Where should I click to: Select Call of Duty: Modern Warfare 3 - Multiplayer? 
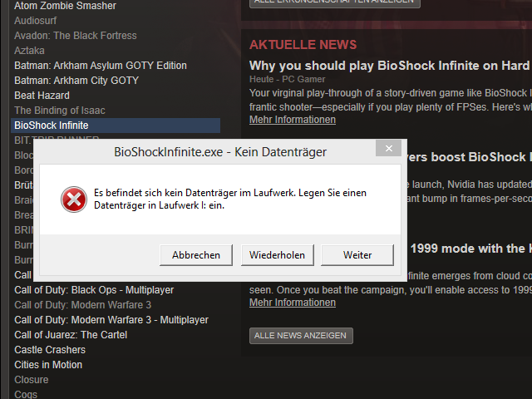111,320
